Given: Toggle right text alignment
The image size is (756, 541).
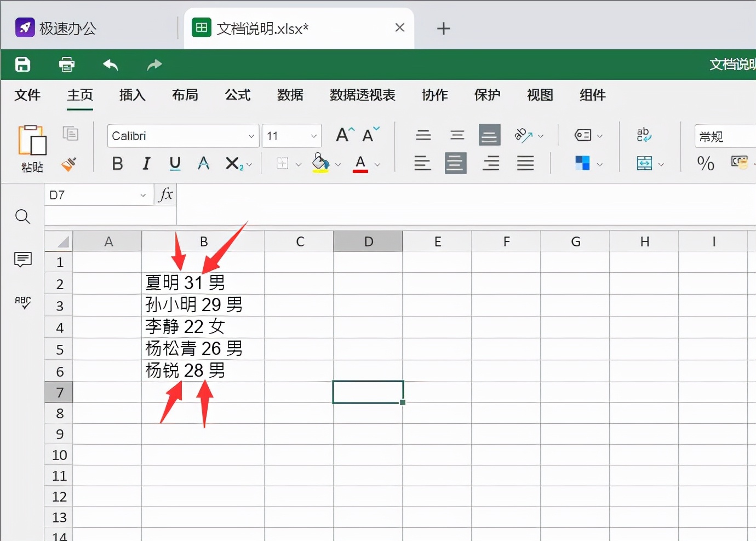Looking at the screenshot, I should tap(490, 163).
